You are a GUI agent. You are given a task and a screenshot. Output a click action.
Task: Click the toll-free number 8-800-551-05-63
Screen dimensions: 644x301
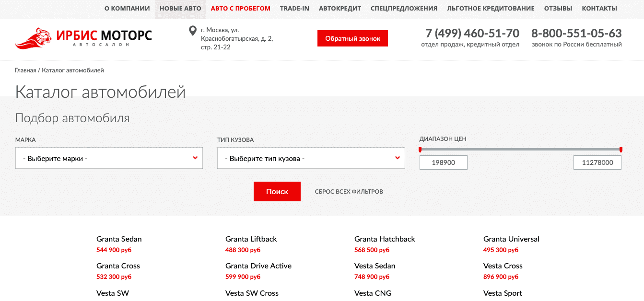pyautogui.click(x=576, y=34)
